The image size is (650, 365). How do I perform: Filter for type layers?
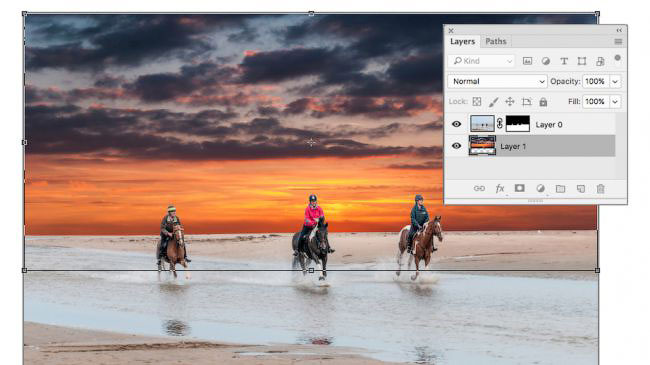[x=564, y=61]
